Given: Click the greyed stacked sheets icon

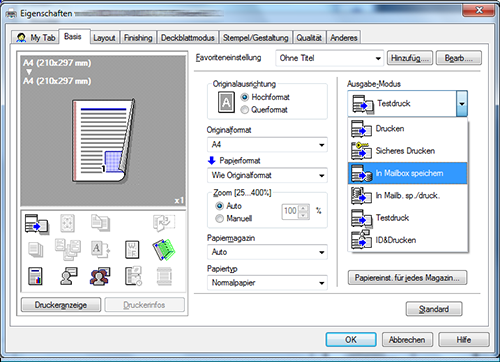Looking at the screenshot, I should pos(36,250).
